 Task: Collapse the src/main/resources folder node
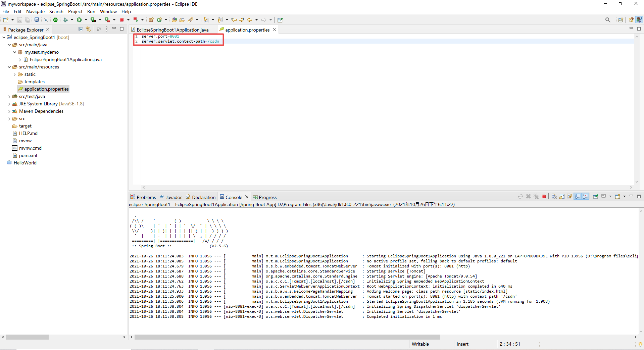[x=9, y=67]
